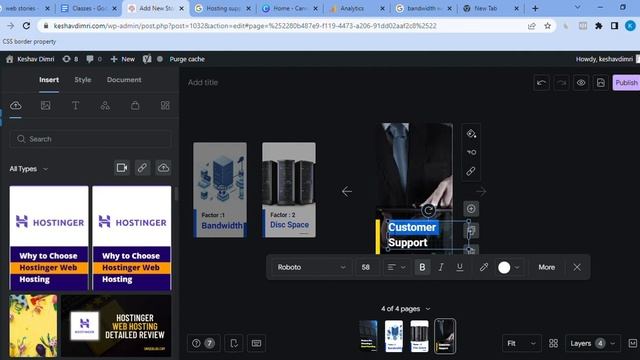
Task: Open Keshav Dimri site link
Action: [30, 59]
